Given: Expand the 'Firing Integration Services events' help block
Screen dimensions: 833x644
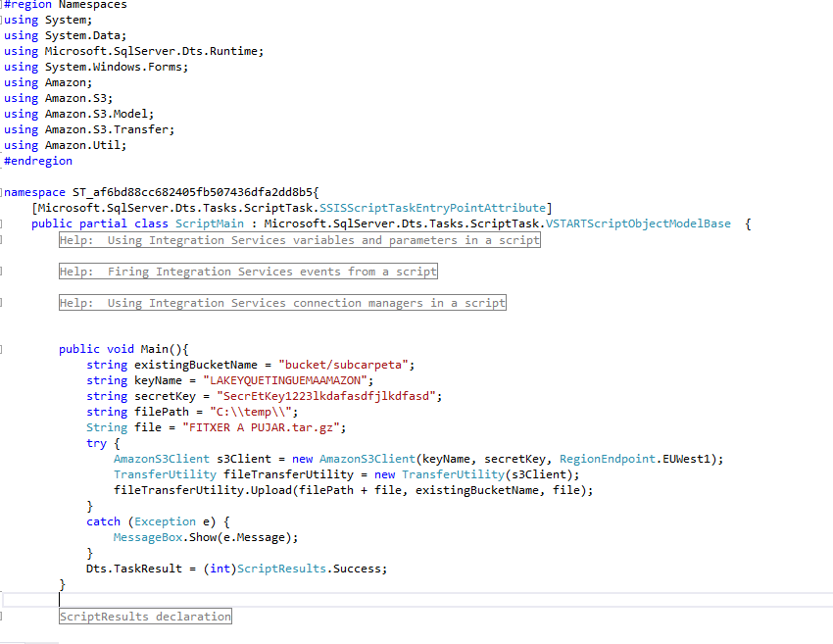Looking at the screenshot, I should pyautogui.click(x=248, y=272).
